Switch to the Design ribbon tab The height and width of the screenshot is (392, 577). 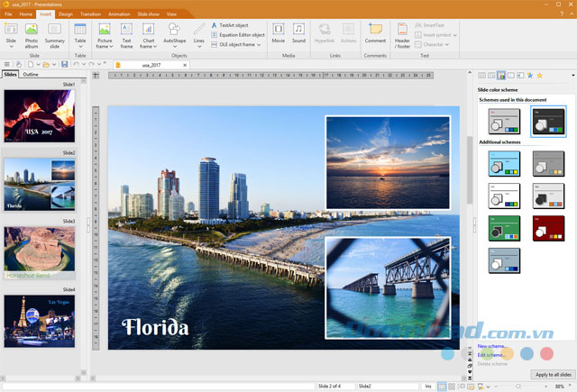pyautogui.click(x=65, y=14)
